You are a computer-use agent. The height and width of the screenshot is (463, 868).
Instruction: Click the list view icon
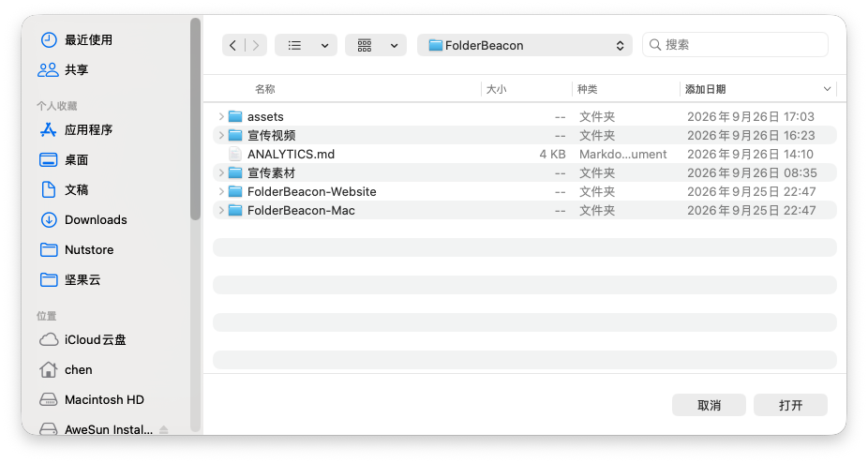pyautogui.click(x=294, y=45)
